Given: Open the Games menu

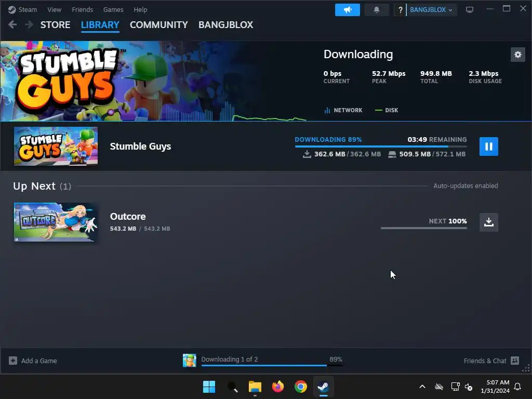Looking at the screenshot, I should (x=113, y=10).
